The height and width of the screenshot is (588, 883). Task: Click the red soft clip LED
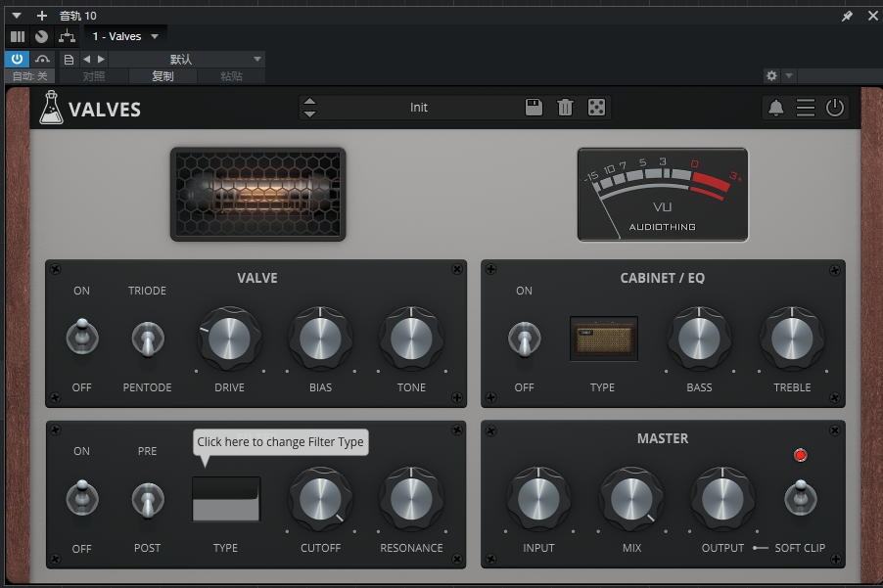pos(800,455)
